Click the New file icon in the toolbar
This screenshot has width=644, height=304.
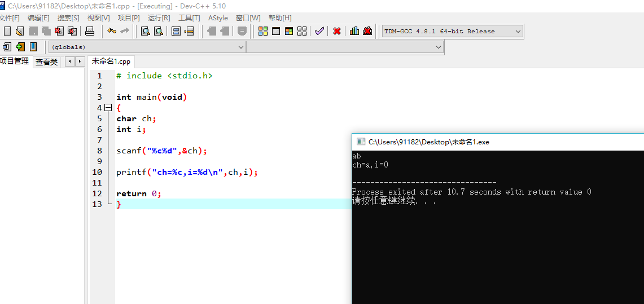(7, 31)
